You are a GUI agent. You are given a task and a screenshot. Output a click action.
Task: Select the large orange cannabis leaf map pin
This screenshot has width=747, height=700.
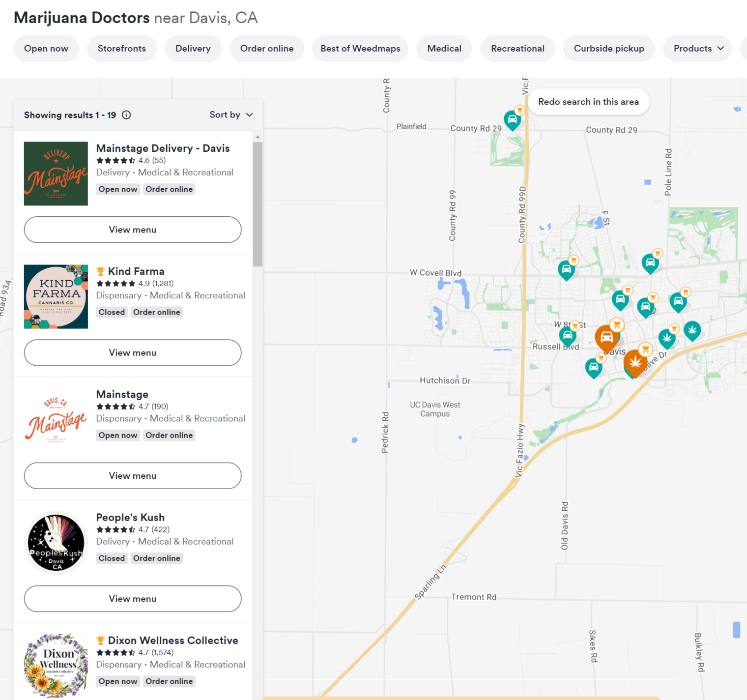click(x=635, y=363)
